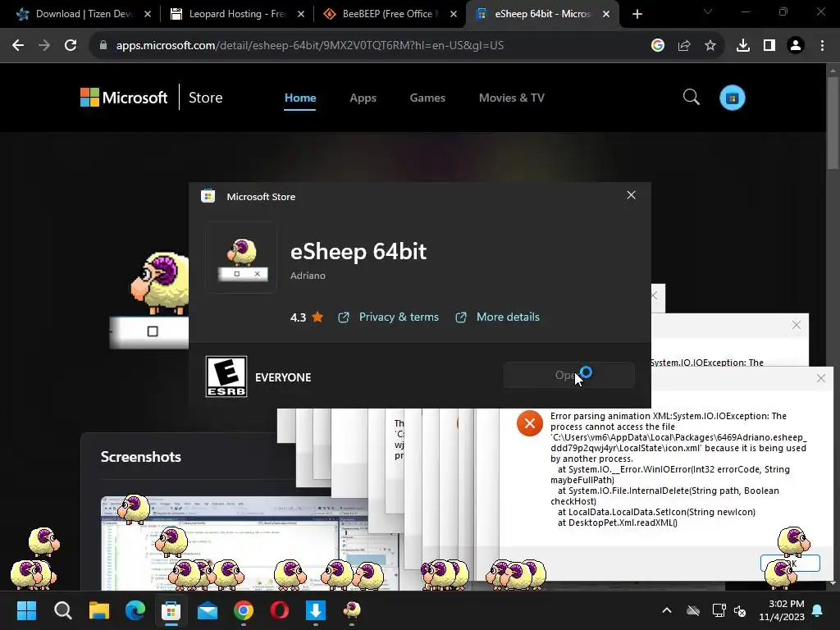Open a new browser tab
840x630 pixels.
click(637, 14)
